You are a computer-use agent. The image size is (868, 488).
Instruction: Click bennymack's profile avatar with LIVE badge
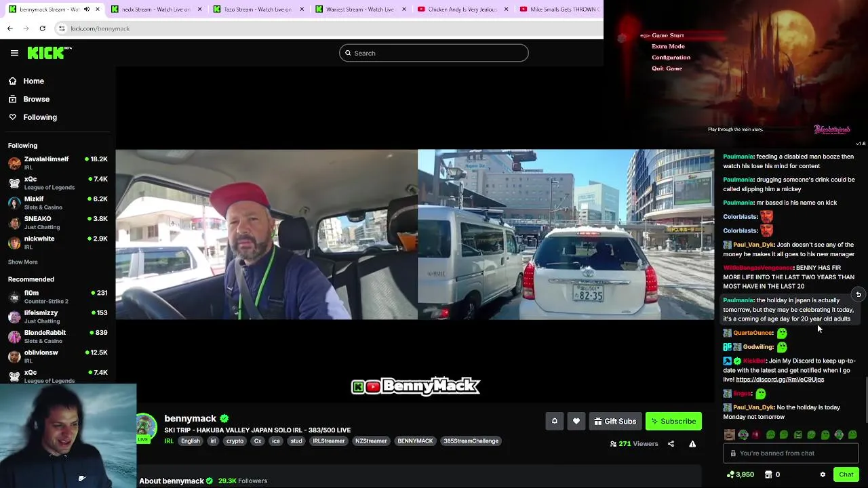[145, 428]
